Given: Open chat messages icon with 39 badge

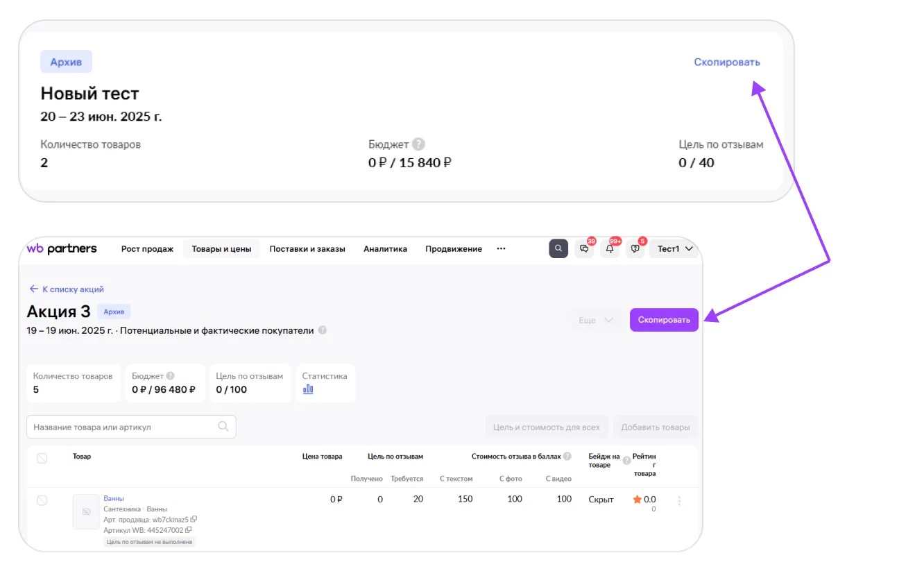Looking at the screenshot, I should pyautogui.click(x=584, y=248).
